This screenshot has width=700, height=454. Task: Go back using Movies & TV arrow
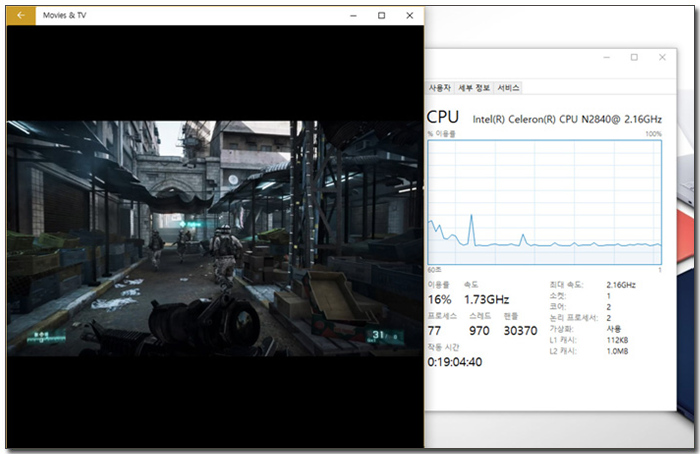pyautogui.click(x=21, y=15)
